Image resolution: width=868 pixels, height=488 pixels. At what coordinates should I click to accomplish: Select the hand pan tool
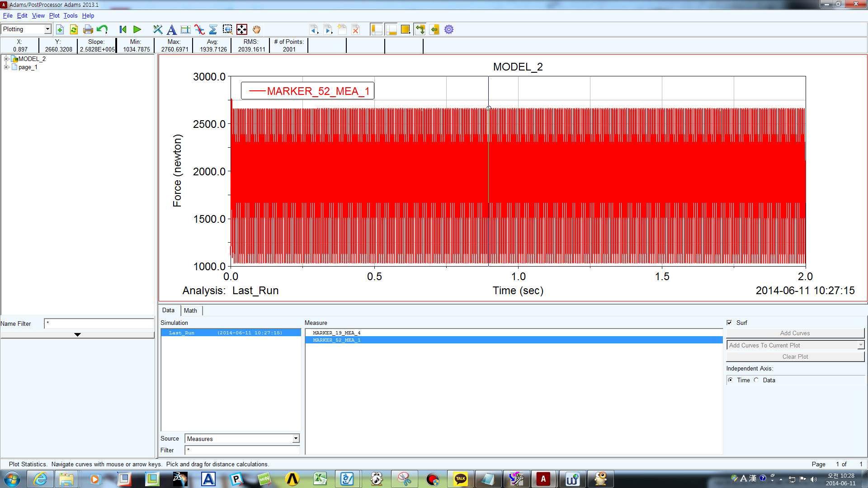pyautogui.click(x=256, y=30)
